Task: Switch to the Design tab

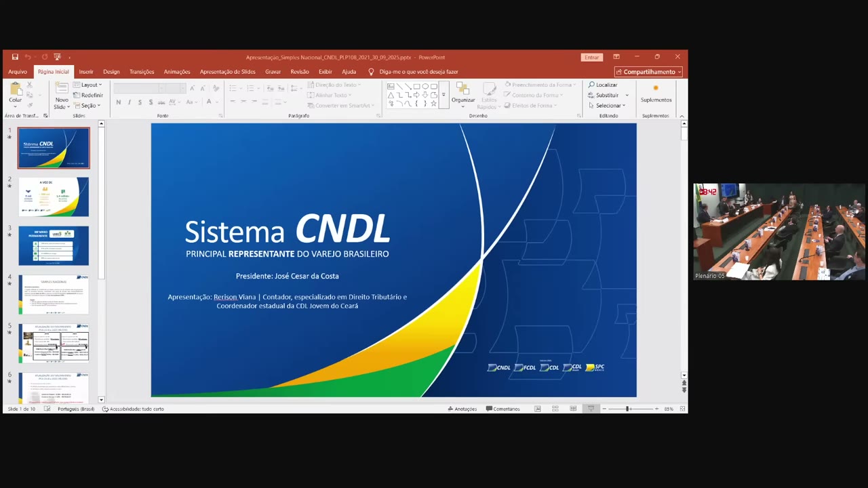Action: pos(111,72)
